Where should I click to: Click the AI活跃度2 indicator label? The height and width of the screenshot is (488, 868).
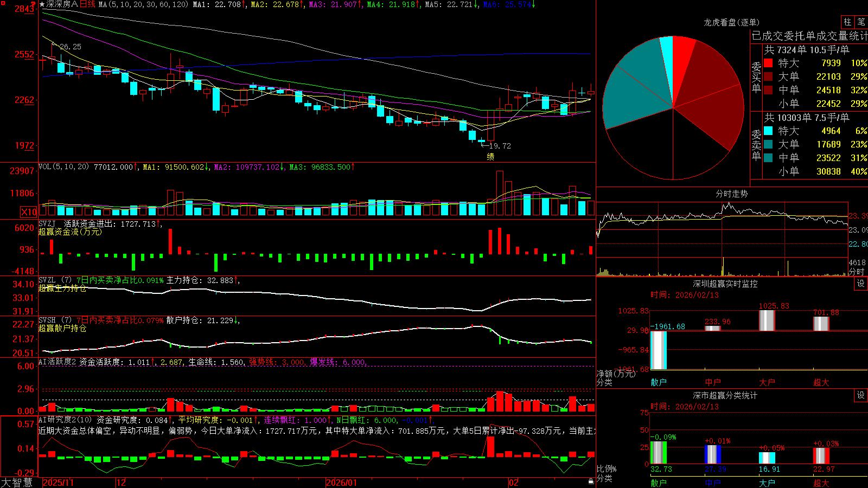pyautogui.click(x=57, y=362)
